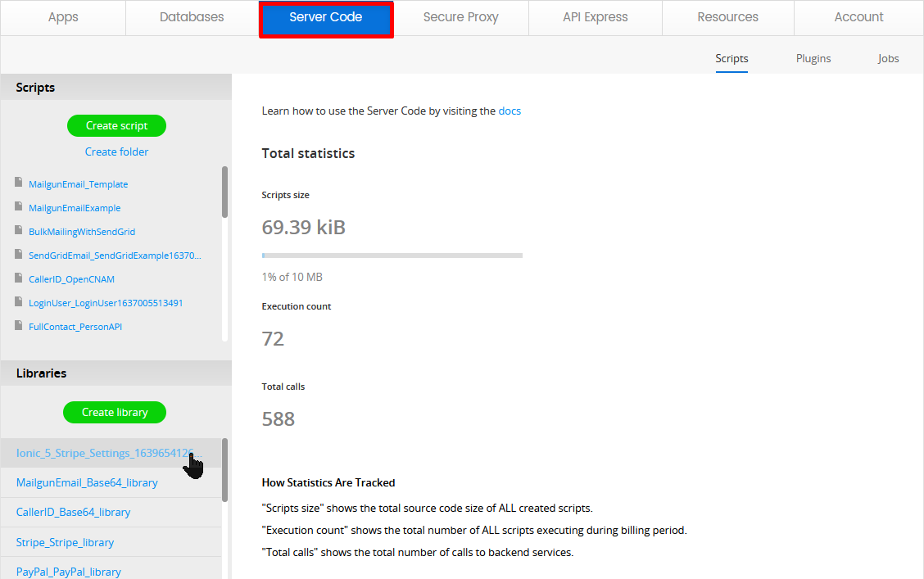Open the FullContact_PersonAPI script
Image resolution: width=924 pixels, height=579 pixels.
(75, 327)
